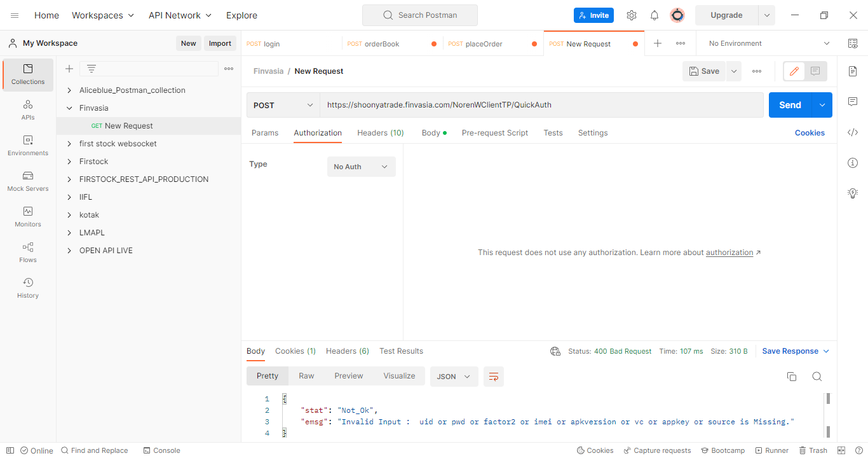
Task: Open No Auth type dropdown
Action: coord(361,167)
